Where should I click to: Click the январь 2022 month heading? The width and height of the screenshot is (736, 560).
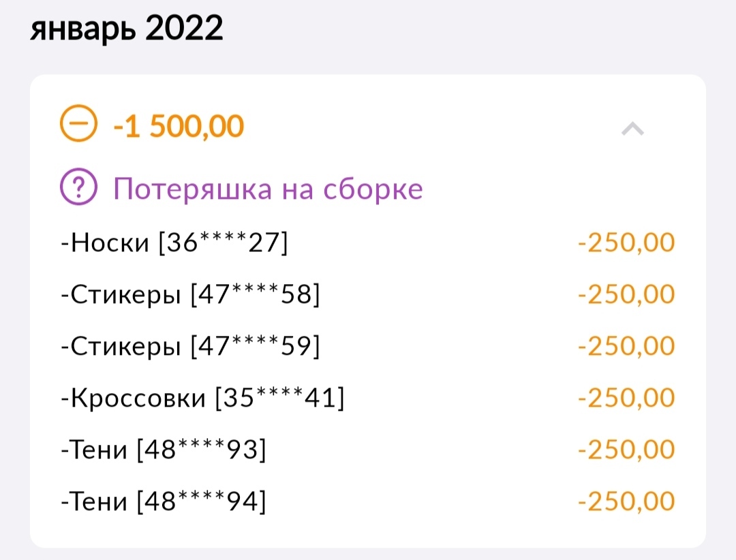click(127, 29)
